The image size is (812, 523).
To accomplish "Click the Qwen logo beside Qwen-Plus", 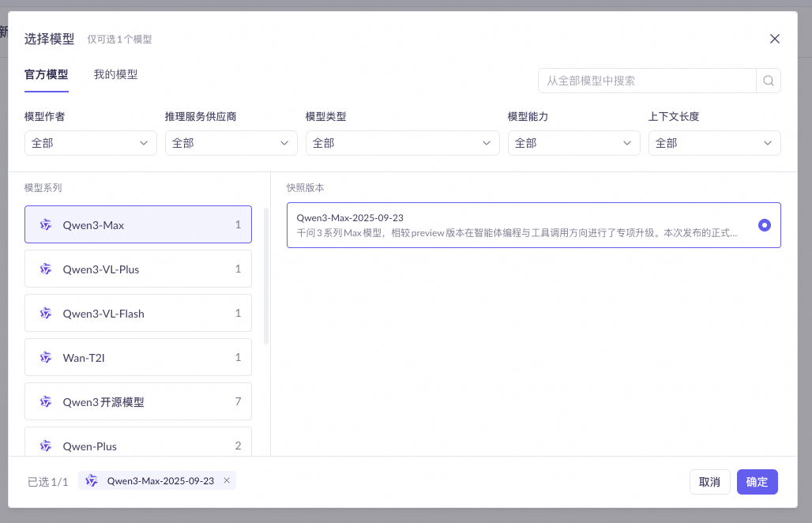I will (x=46, y=446).
